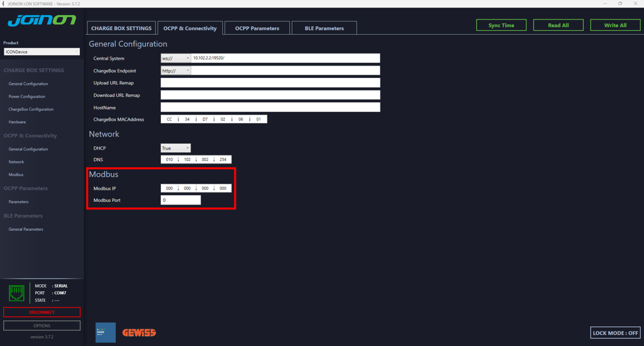Open the OCPP Parameters tab

pos(257,28)
